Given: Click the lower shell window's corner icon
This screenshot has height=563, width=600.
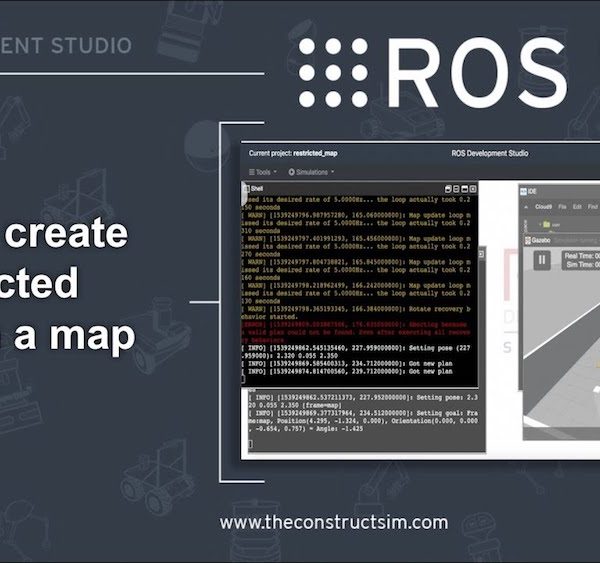Looking at the screenshot, I should pos(481,254).
